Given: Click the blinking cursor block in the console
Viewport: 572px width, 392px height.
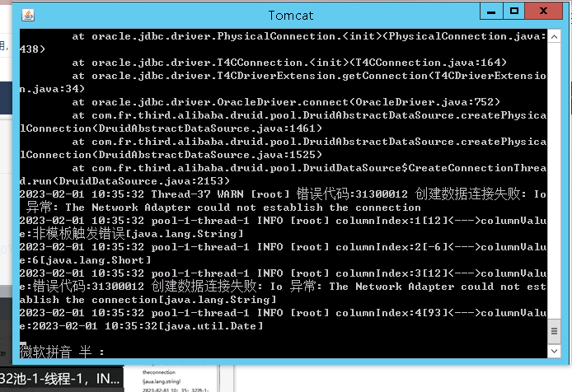Looking at the screenshot, I should (x=22, y=344).
